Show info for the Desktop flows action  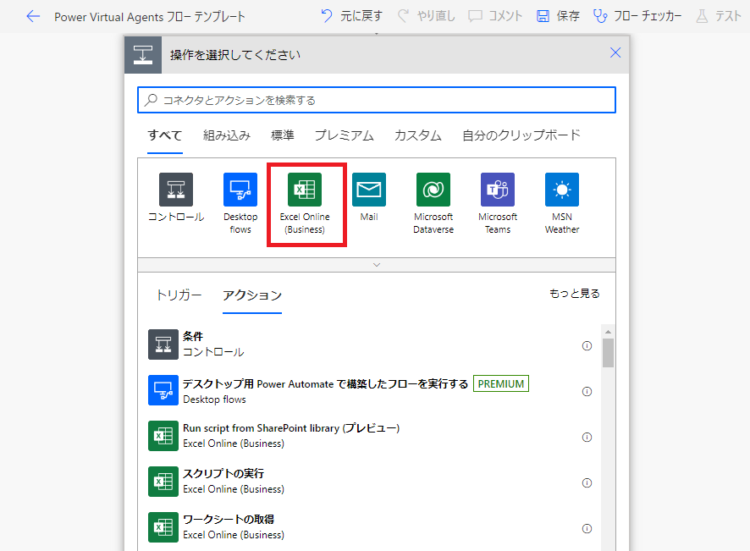[x=587, y=392]
